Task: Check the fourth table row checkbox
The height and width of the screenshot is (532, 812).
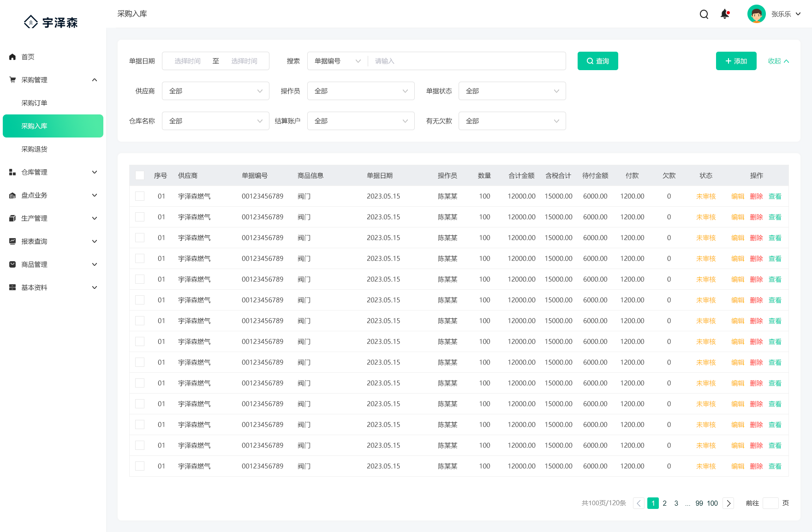Action: pyautogui.click(x=140, y=258)
